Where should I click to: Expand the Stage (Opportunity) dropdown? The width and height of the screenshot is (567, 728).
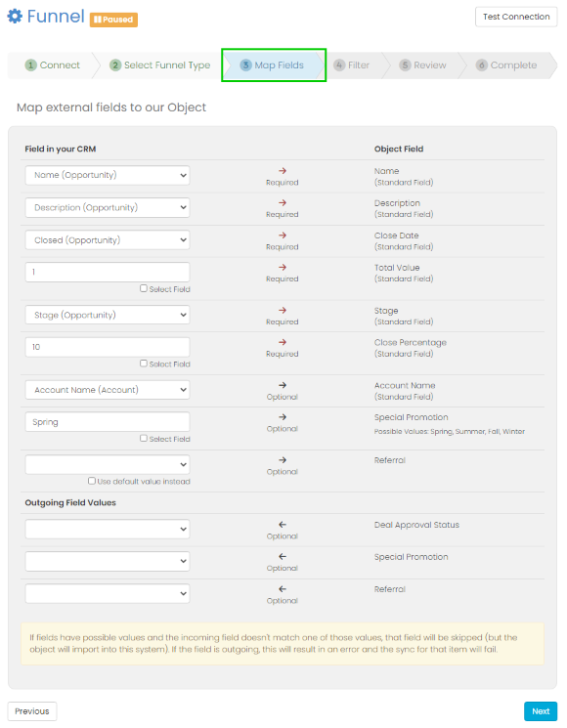click(x=108, y=315)
